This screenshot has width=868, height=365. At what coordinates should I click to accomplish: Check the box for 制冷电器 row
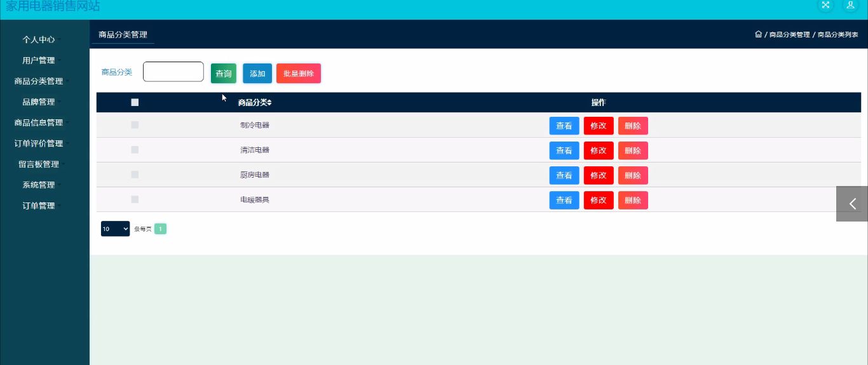(x=135, y=125)
